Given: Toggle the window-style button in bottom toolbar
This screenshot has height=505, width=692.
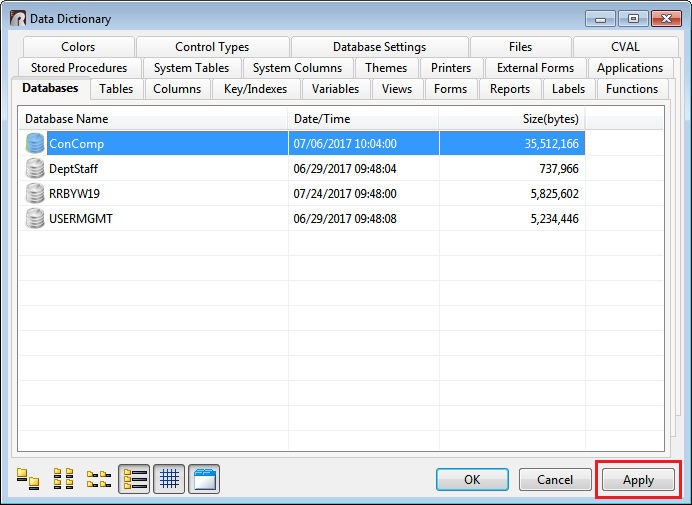Looking at the screenshot, I should [204, 480].
